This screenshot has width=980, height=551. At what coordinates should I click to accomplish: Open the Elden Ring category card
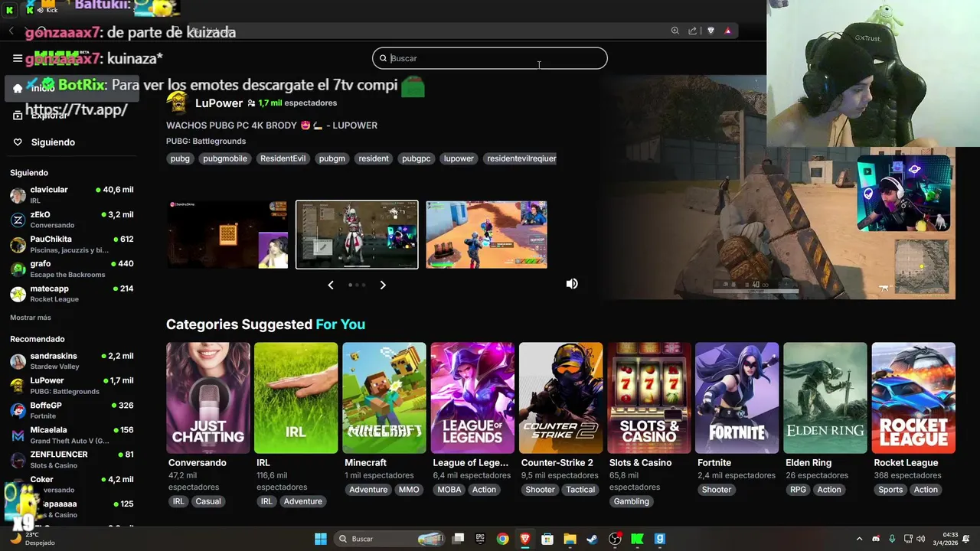pos(825,398)
